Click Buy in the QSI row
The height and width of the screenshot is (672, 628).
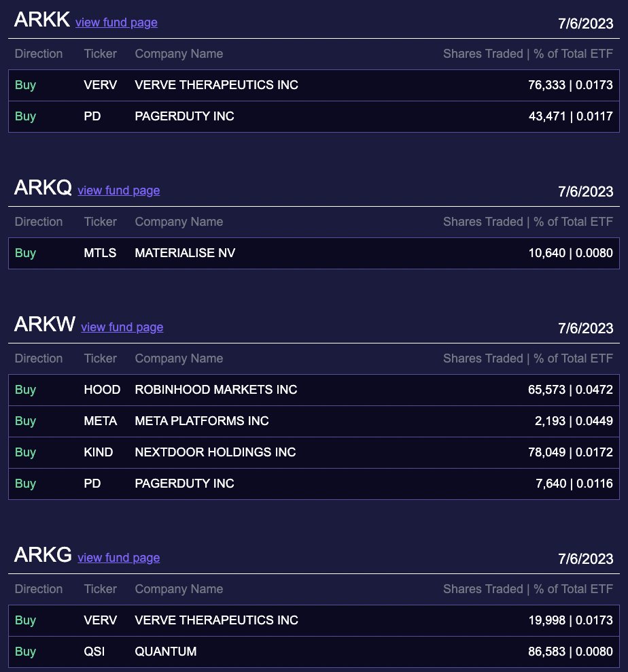click(x=25, y=652)
